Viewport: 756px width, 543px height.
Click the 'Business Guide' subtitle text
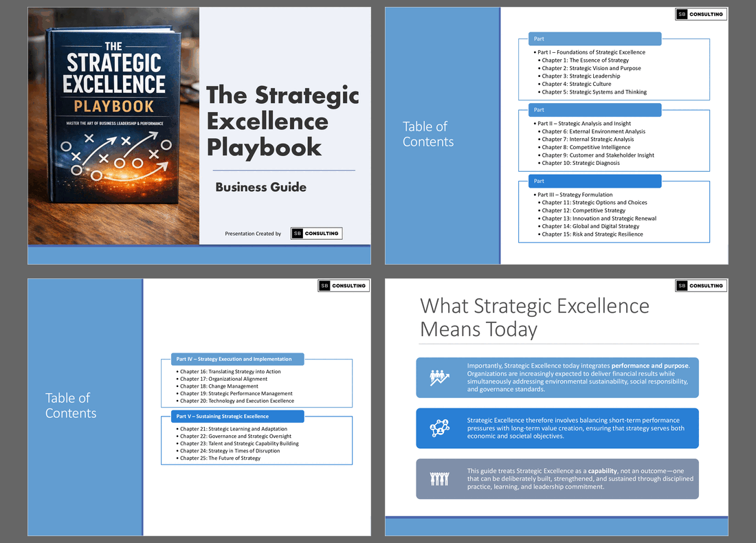[x=260, y=187]
